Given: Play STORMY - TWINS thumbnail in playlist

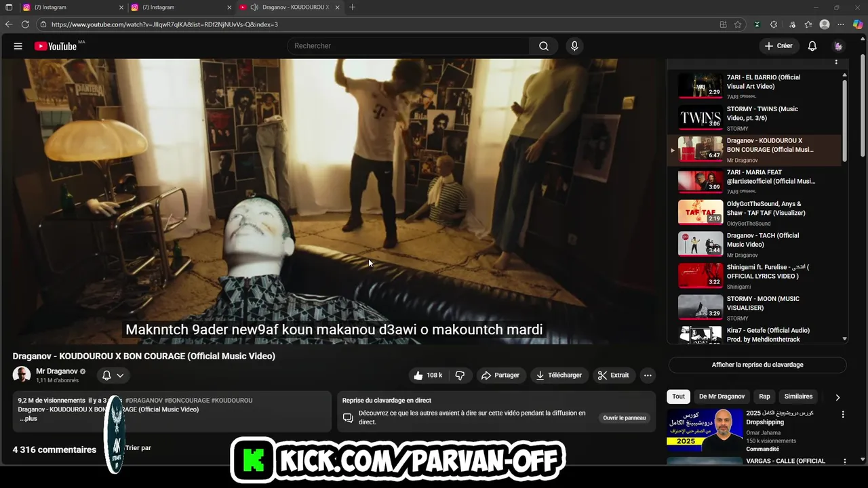Looking at the screenshot, I should (701, 117).
